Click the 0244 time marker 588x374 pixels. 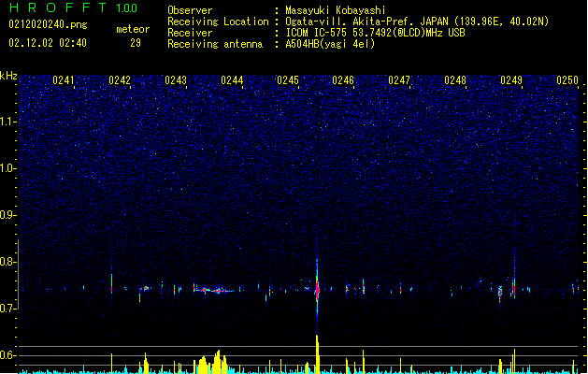click(232, 80)
